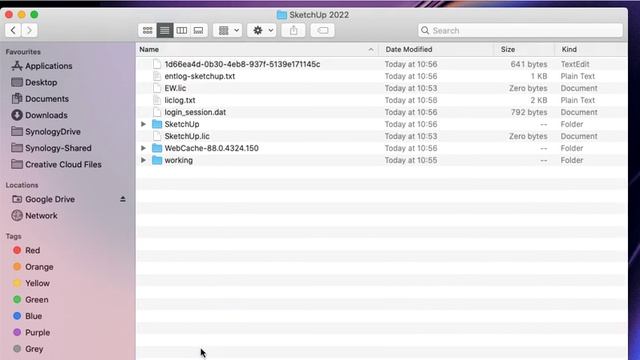Sort by the Date Modified column
Screen dimensions: 640x360
409,49
